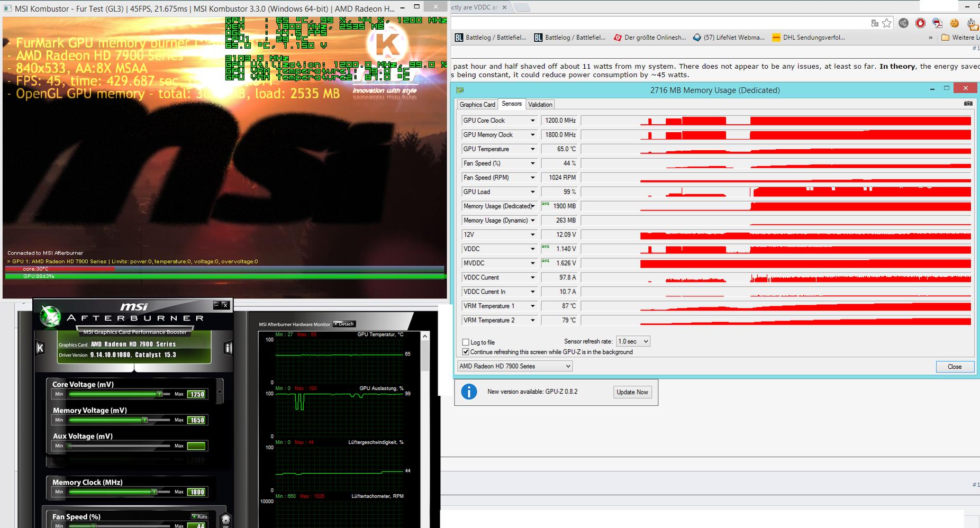Open the first Battlelog bookmark
The image size is (980, 528).
click(491, 38)
